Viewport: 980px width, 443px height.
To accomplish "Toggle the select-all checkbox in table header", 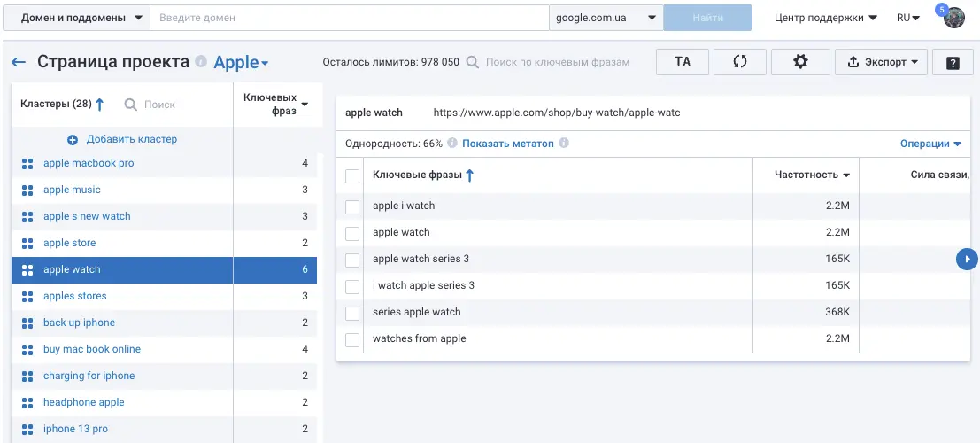I will point(352,175).
